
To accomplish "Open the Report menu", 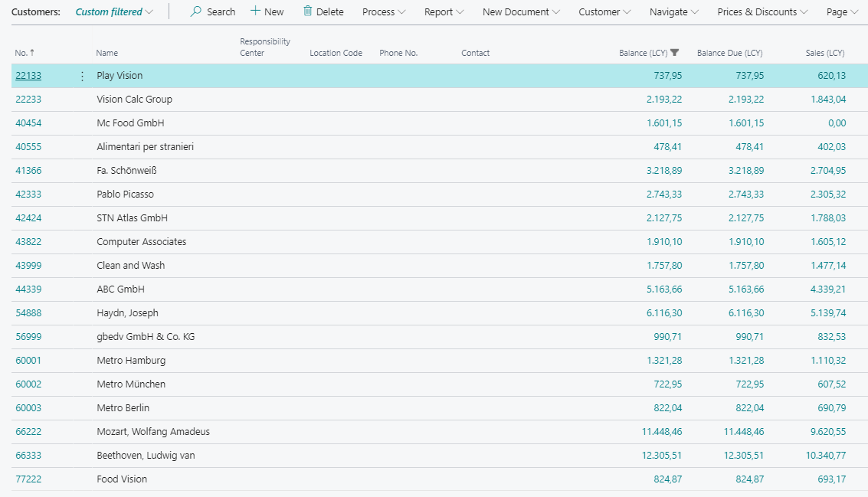I will click(x=443, y=11).
